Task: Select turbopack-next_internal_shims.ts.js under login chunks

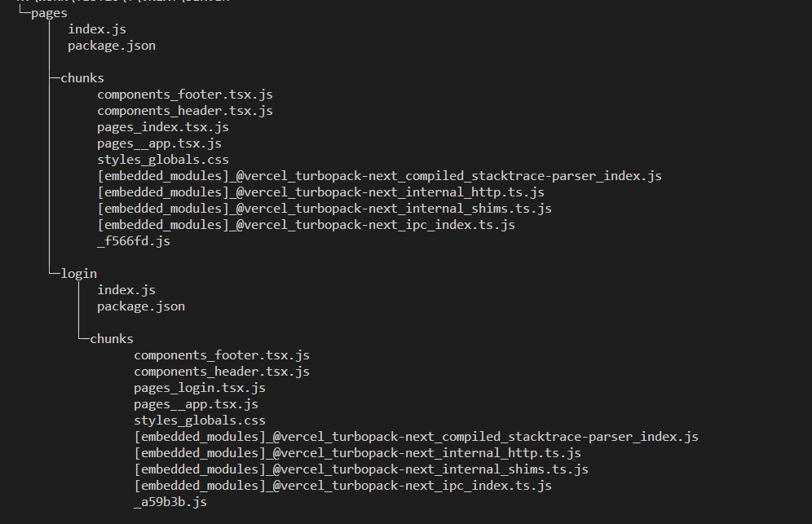Action: 361,469
